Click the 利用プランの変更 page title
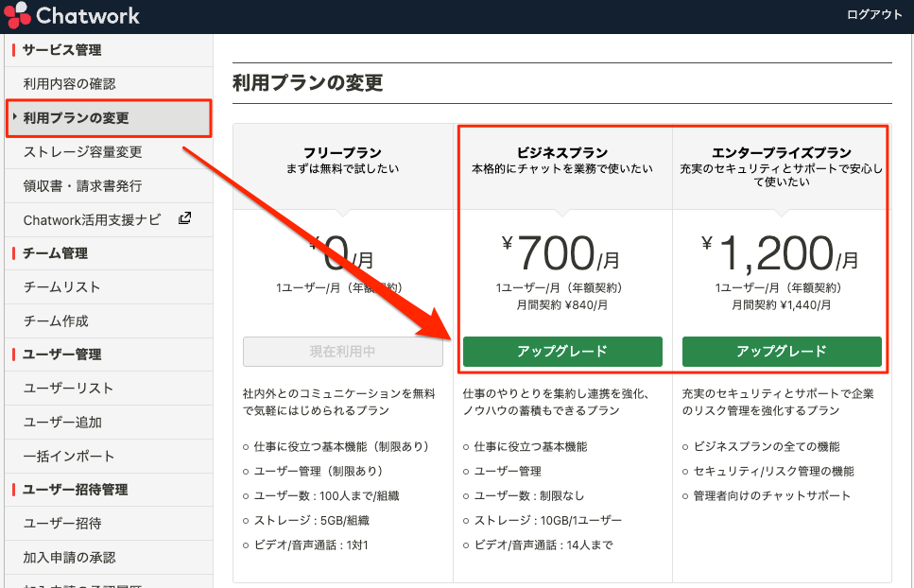914x588 pixels. tap(308, 83)
